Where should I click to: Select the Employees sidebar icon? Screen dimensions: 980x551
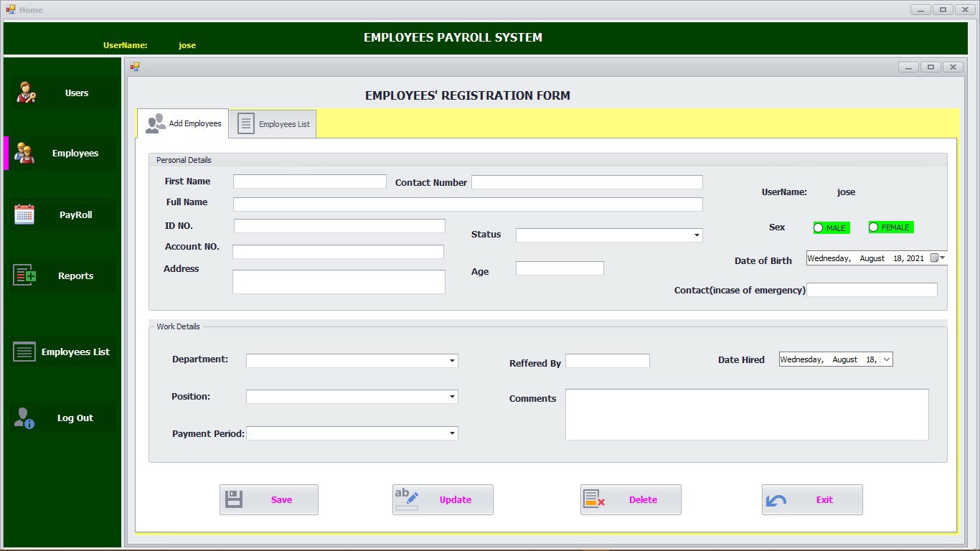(26, 153)
